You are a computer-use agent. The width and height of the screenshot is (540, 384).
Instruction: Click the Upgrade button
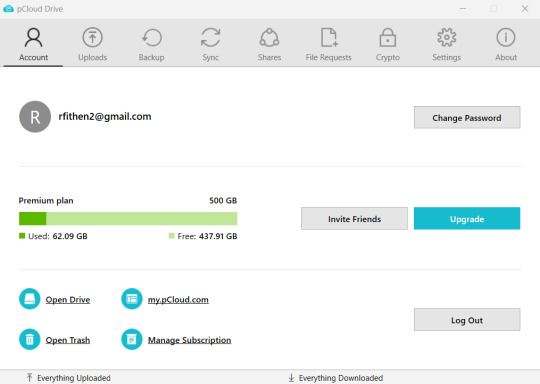[x=467, y=218]
